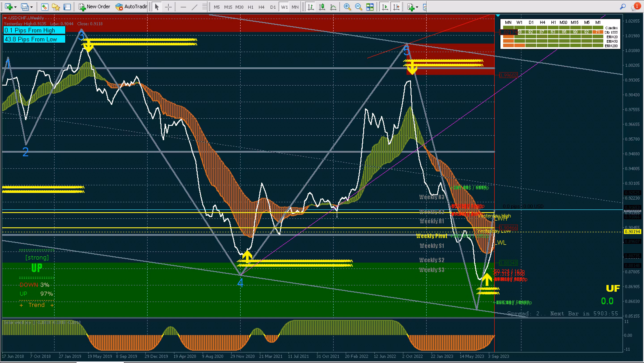This screenshot has width=644, height=363.
Task: Switch to candlestick chart type
Action: 322,7
